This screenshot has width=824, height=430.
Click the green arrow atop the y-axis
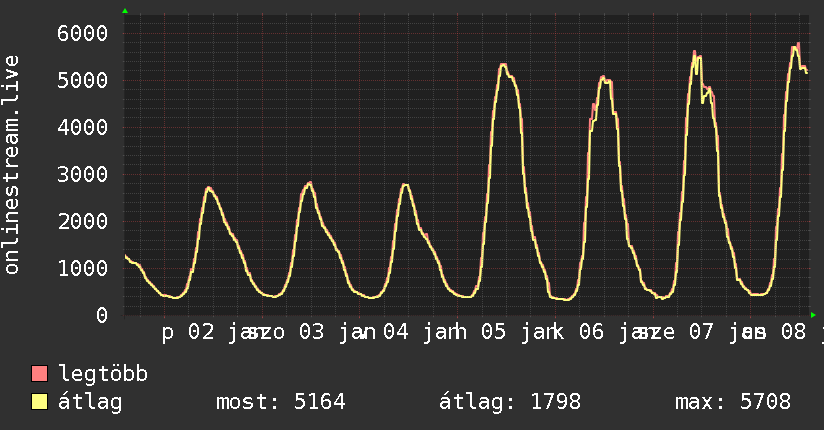tap(125, 11)
